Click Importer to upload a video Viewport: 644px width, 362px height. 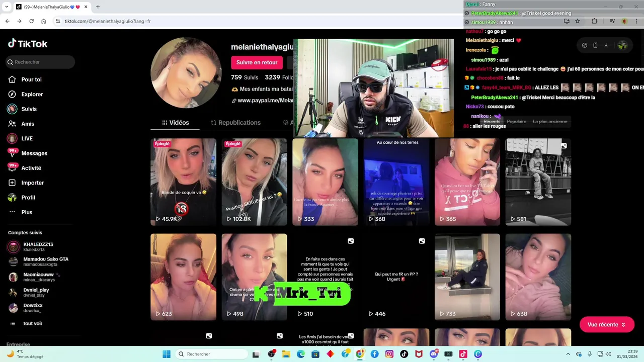(32, 183)
